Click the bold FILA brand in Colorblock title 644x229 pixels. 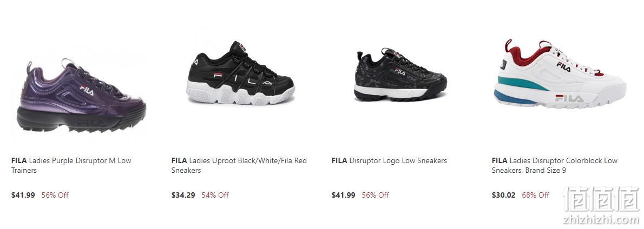click(500, 160)
